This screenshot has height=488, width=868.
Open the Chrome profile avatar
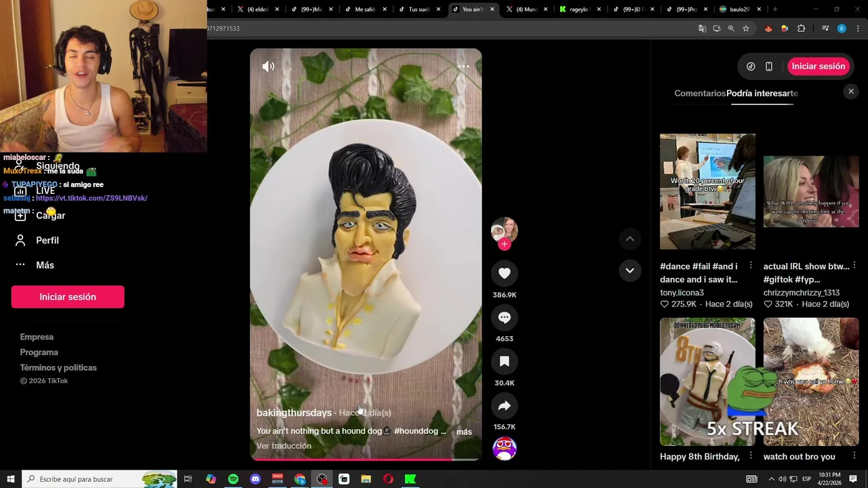coord(842,28)
